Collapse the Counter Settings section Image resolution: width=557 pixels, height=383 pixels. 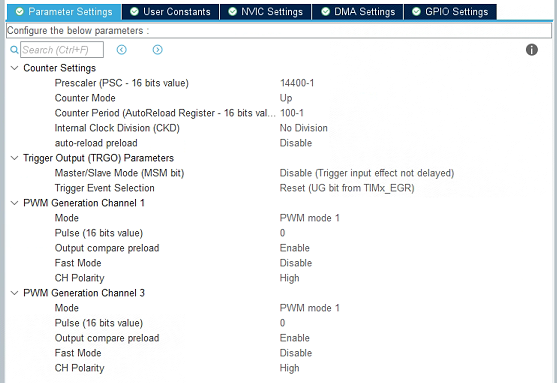(x=15, y=68)
